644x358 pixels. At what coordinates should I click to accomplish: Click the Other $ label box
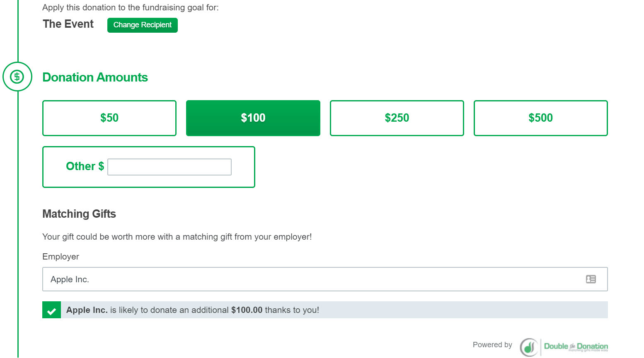(x=149, y=167)
